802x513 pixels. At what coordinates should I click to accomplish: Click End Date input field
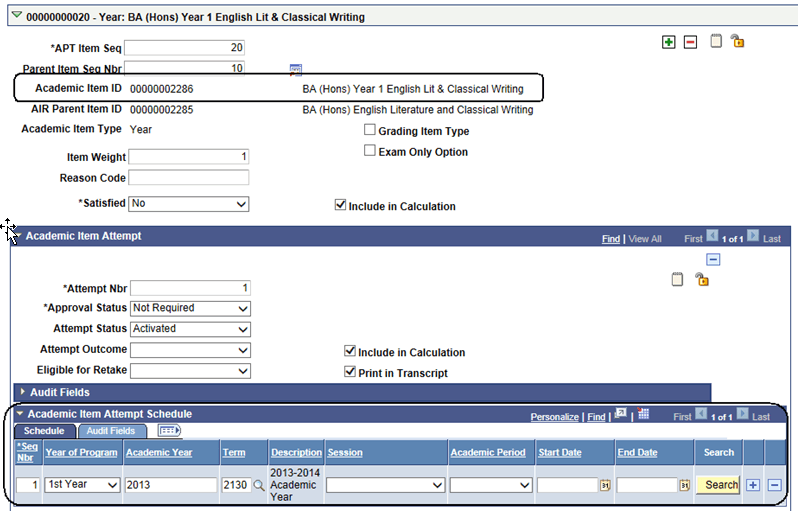click(x=647, y=485)
